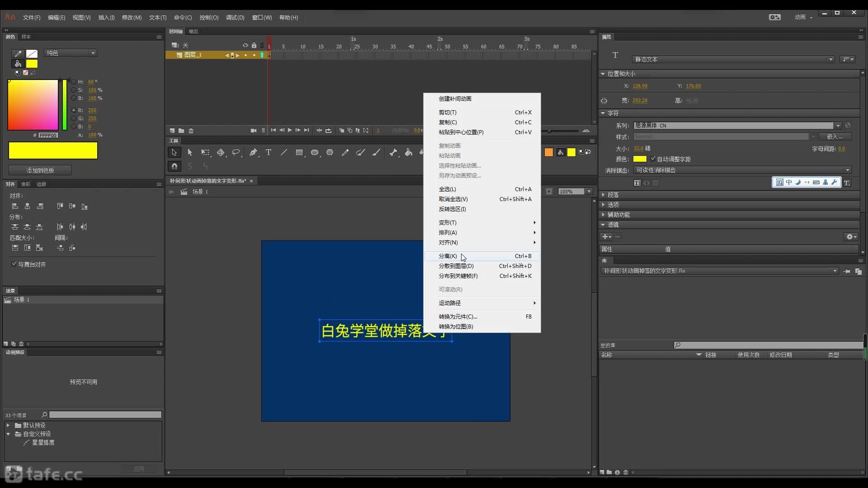Select the S saturation radio button
The image size is (868, 488).
coord(74,90)
